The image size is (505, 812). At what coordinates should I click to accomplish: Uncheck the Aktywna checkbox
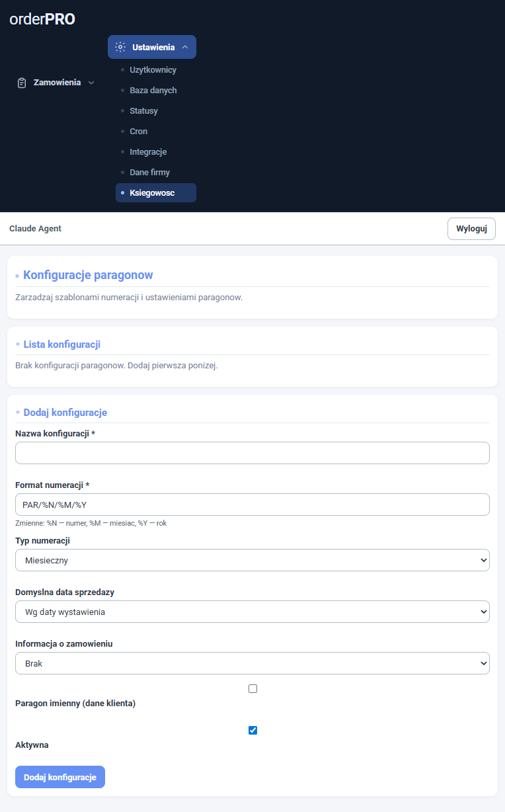click(x=252, y=731)
